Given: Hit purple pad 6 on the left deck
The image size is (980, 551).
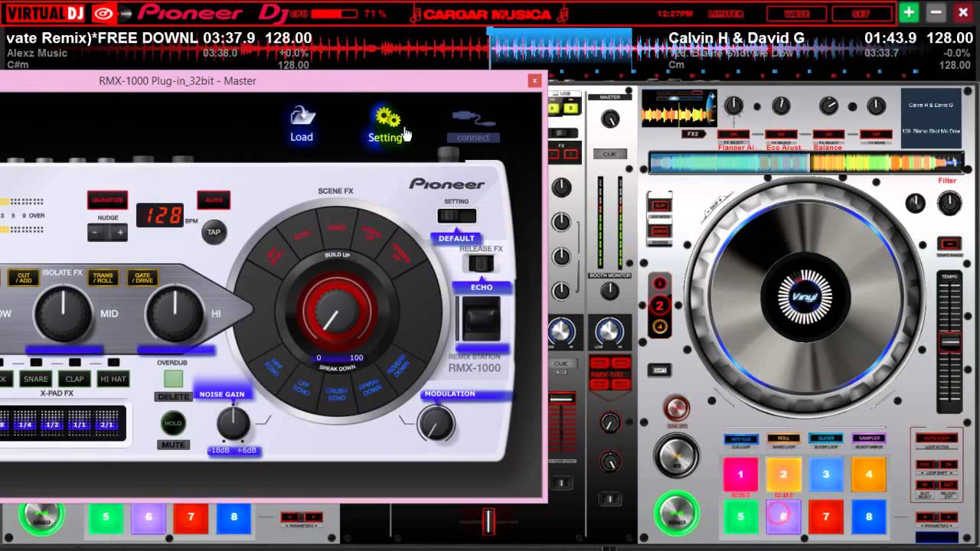Looking at the screenshot, I should coord(149,517).
